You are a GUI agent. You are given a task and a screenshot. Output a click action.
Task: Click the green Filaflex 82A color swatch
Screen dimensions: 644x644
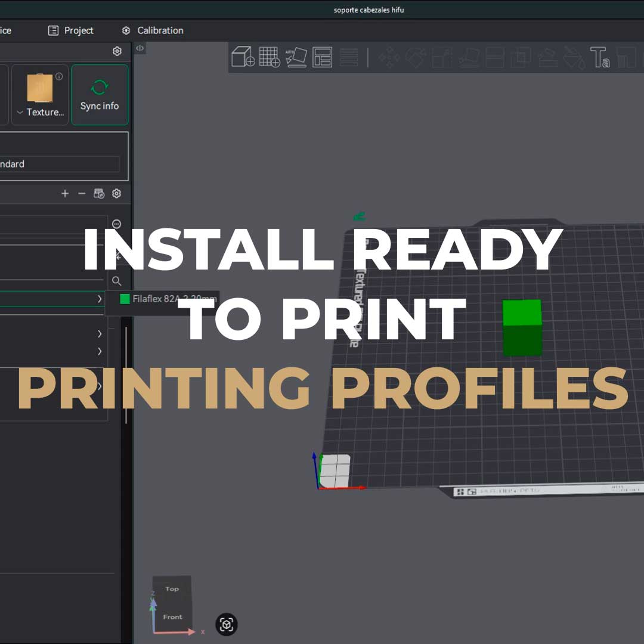click(125, 299)
